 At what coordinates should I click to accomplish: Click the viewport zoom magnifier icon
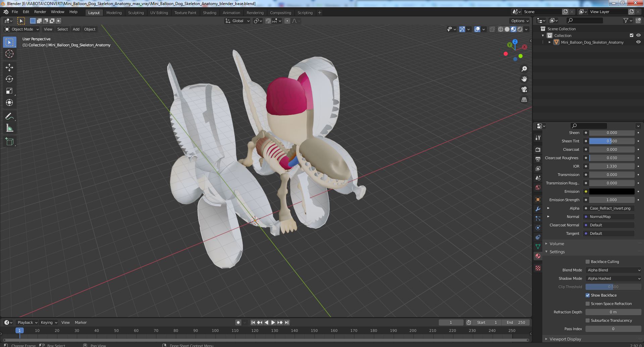click(x=524, y=69)
